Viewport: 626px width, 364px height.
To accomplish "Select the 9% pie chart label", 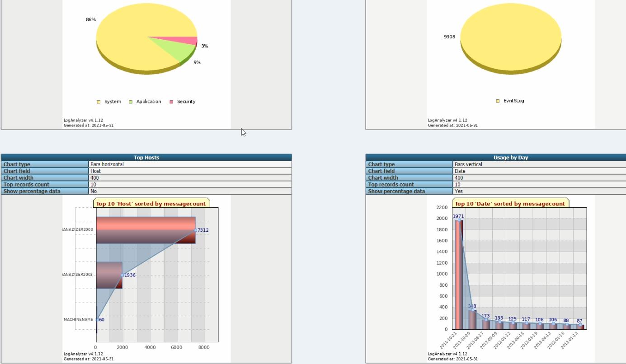I will 197,62.
